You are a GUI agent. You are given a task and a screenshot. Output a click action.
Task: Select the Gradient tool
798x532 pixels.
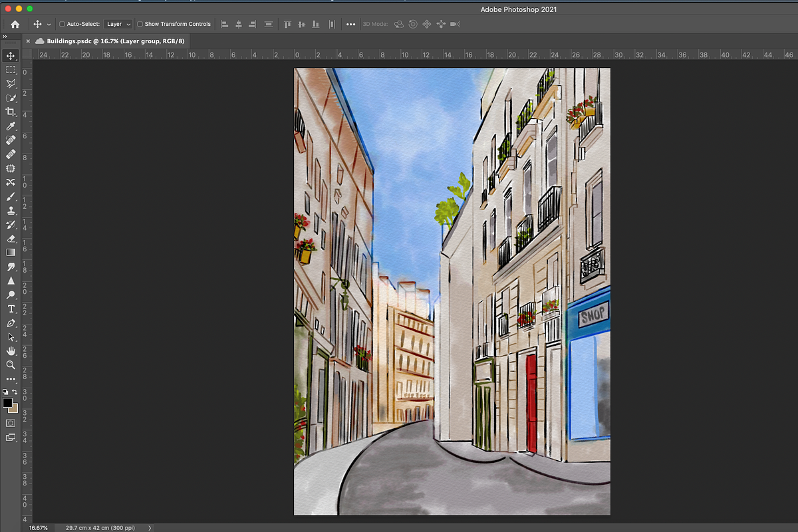pyautogui.click(x=11, y=253)
